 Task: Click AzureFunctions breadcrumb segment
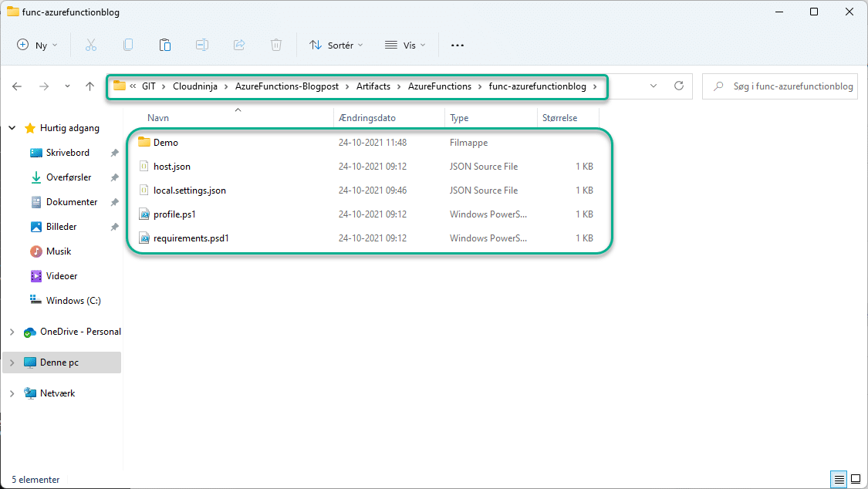(440, 86)
